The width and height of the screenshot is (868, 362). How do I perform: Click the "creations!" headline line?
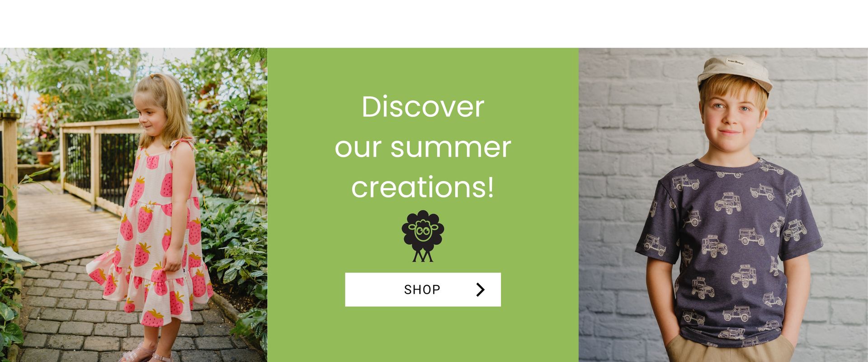click(423, 187)
